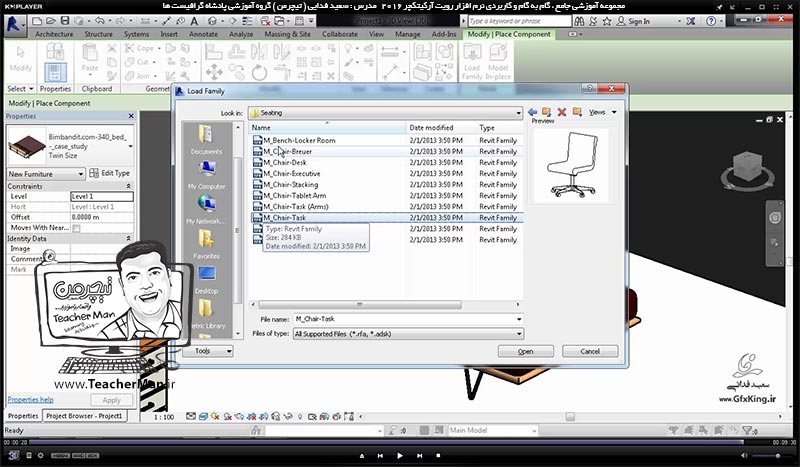
Task: Switch to the Insert ribbon tab
Action: tap(169, 34)
